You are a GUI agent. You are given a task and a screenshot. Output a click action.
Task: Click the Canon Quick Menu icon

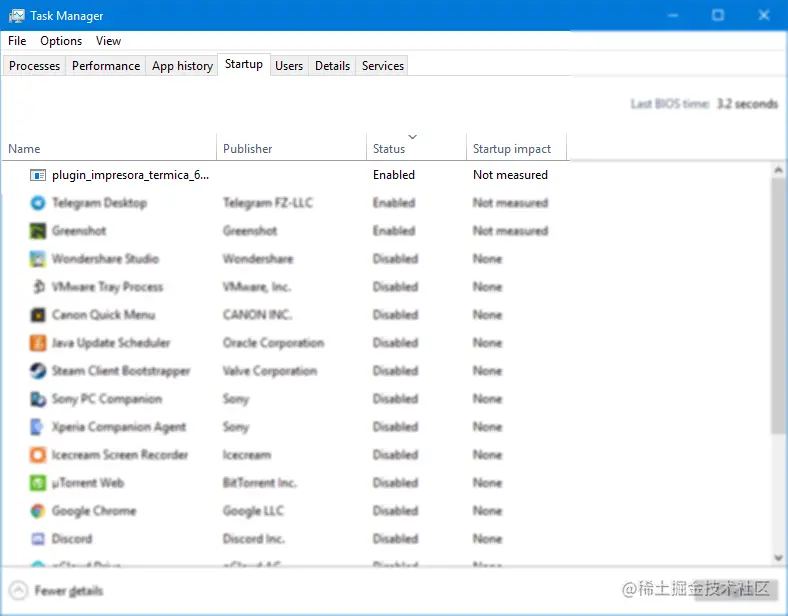[x=38, y=315]
